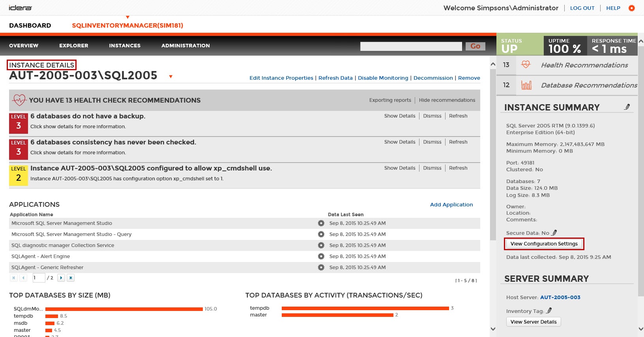Open the Explorer menu
This screenshot has height=337, width=644.
pyautogui.click(x=74, y=46)
